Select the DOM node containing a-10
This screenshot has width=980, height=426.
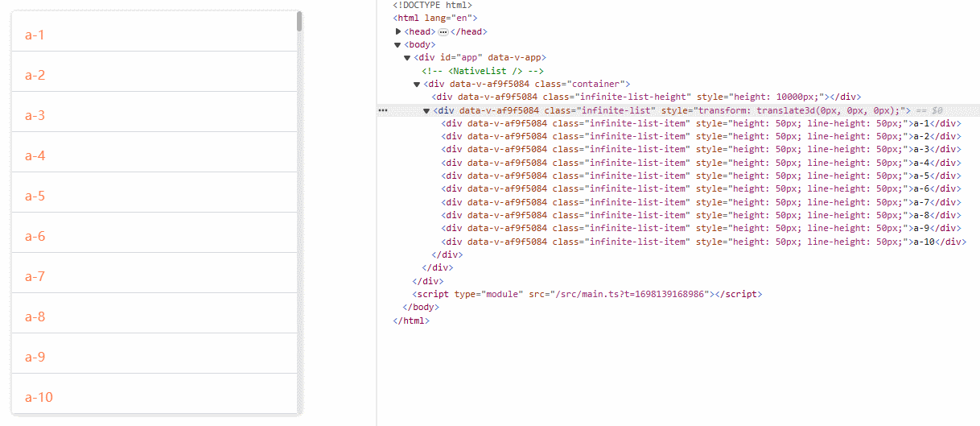tap(704, 242)
